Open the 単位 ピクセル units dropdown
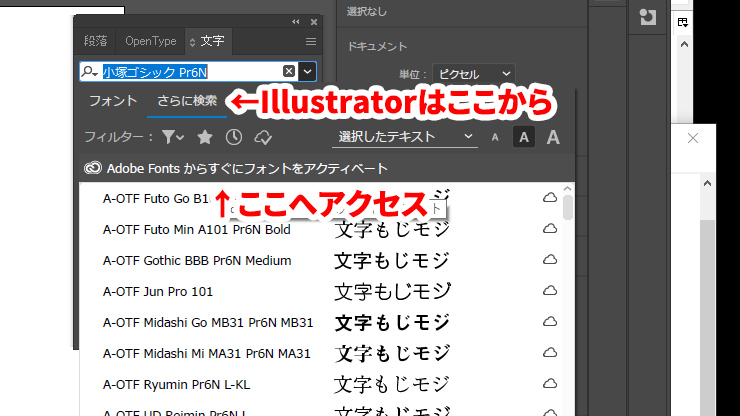Screen dimensions: 740x416 [473, 74]
